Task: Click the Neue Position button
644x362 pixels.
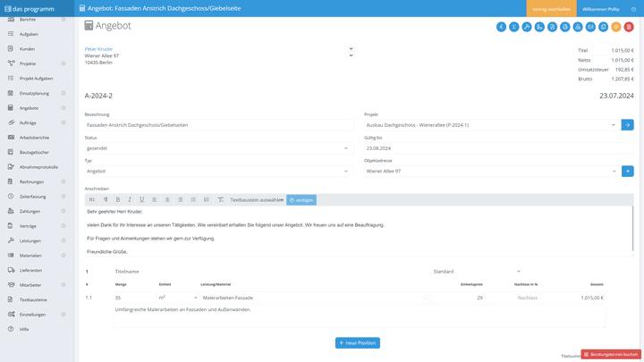Action: point(357,343)
